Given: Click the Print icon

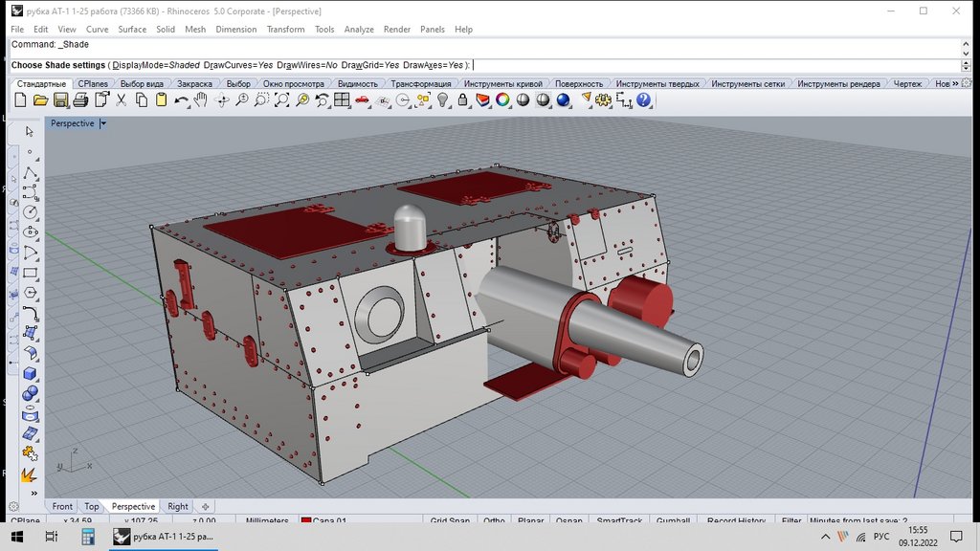Looking at the screenshot, I should (80, 99).
